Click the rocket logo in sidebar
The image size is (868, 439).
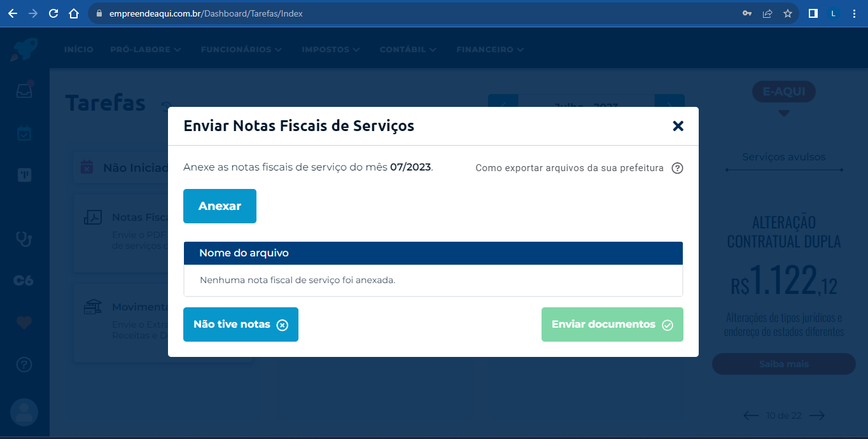pos(24,50)
